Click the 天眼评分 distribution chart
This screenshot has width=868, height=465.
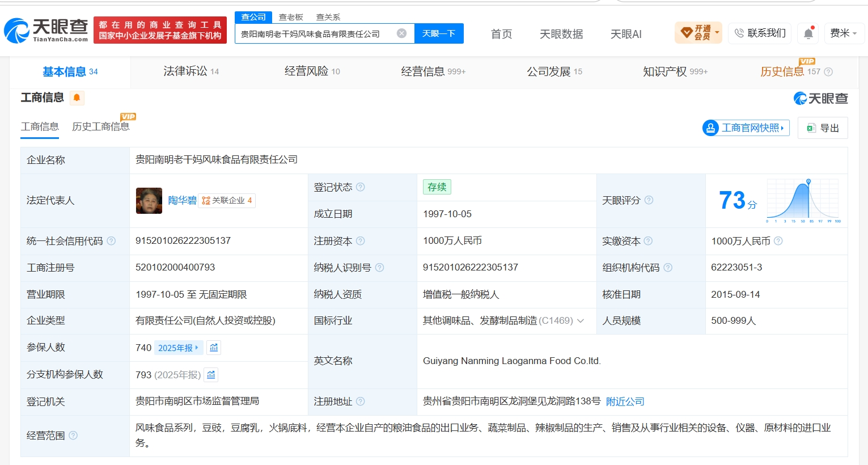[x=803, y=200]
